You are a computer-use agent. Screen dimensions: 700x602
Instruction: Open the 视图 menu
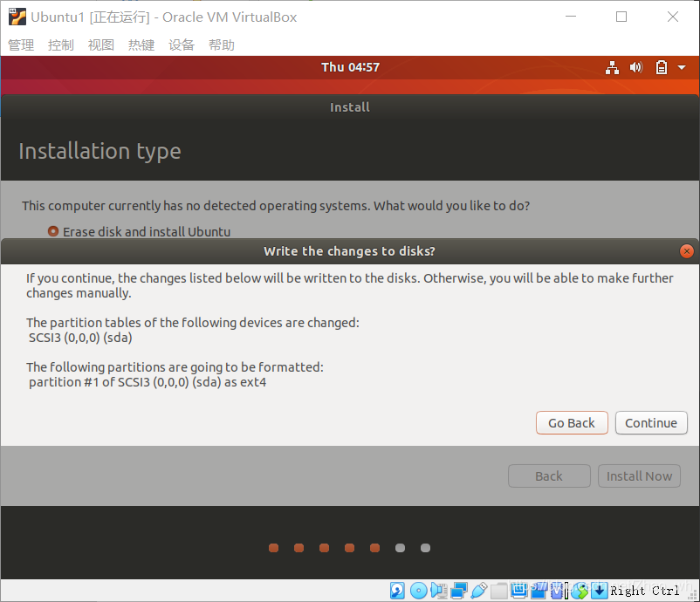(101, 45)
